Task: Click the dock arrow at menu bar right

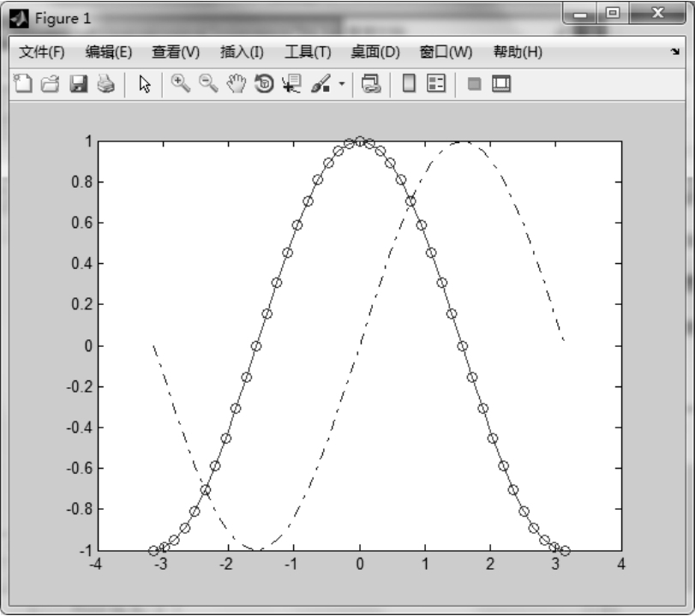Action: click(674, 52)
